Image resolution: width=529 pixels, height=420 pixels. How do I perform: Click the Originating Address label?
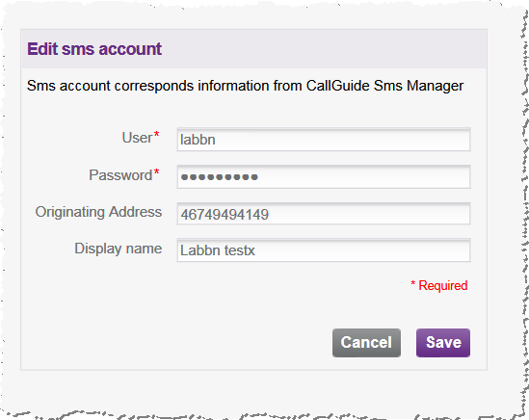point(98,212)
